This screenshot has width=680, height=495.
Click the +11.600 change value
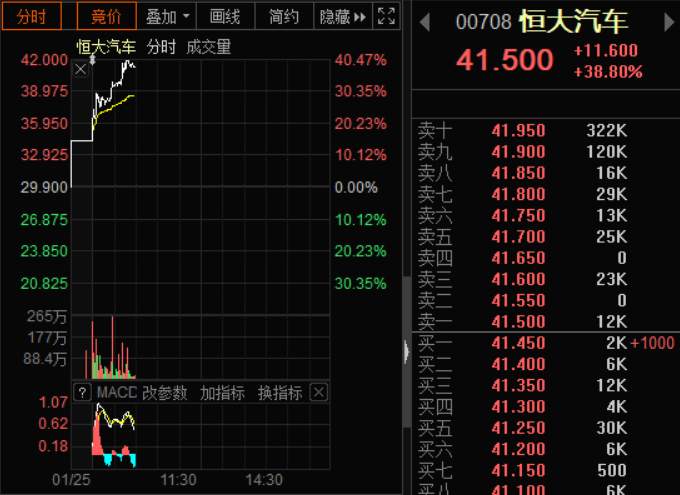click(605, 50)
